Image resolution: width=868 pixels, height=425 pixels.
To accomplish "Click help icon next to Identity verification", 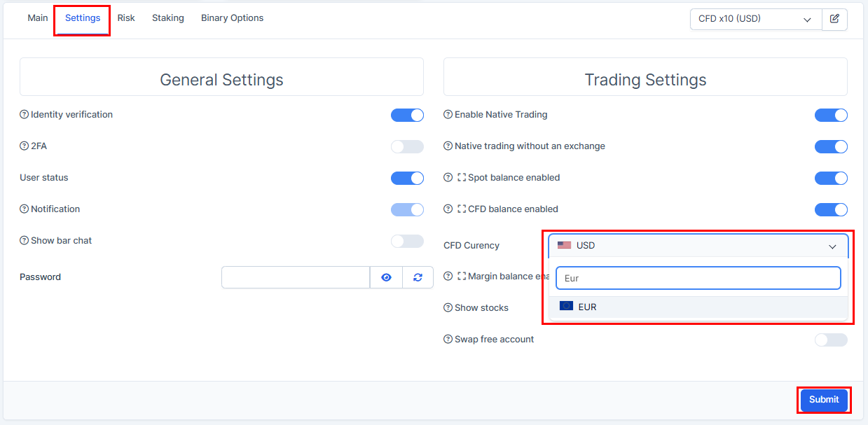I will click(25, 115).
